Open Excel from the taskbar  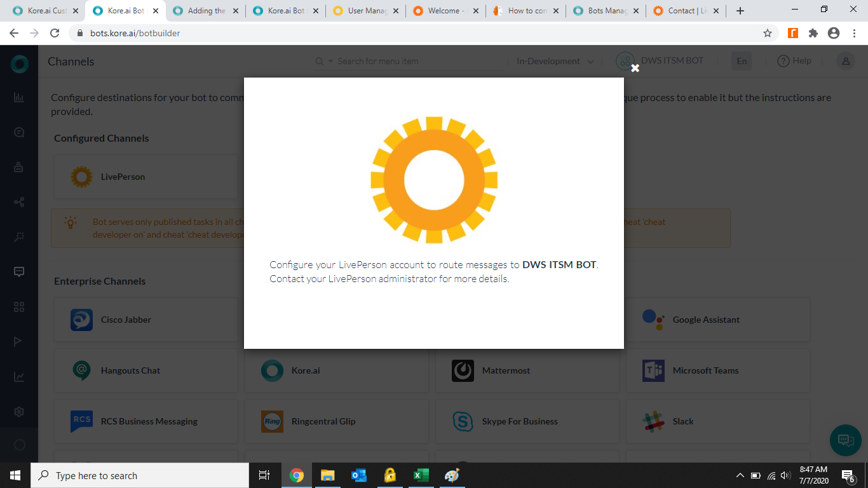point(421,475)
